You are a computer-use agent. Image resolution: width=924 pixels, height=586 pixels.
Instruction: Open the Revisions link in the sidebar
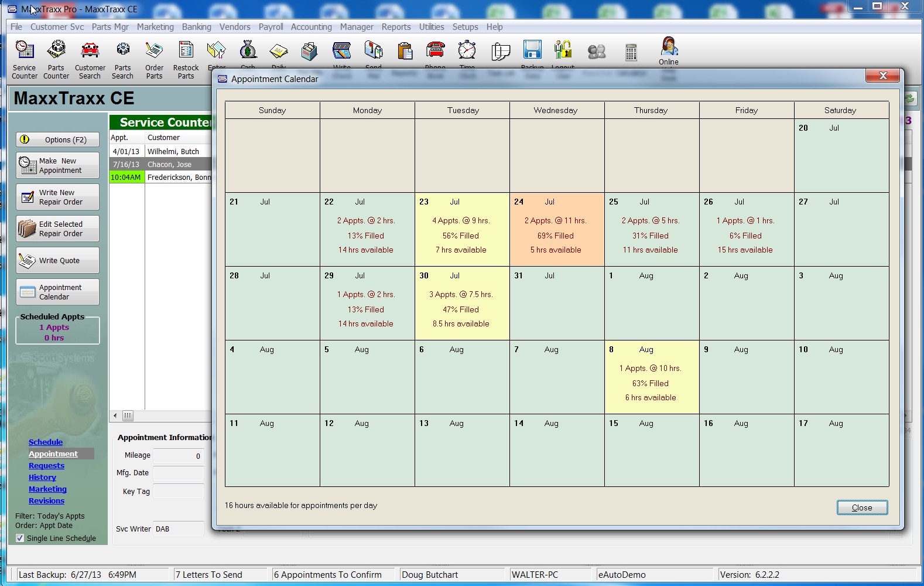tap(47, 501)
